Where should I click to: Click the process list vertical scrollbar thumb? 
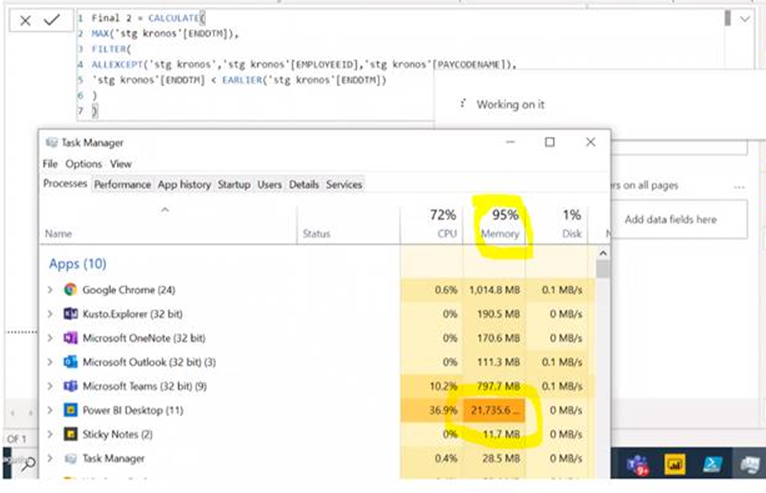pyautogui.click(x=603, y=269)
